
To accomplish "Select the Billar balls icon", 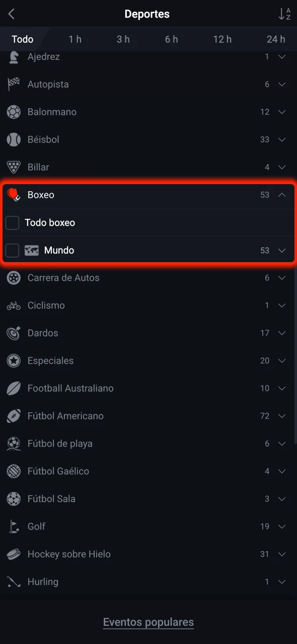I will [14, 167].
